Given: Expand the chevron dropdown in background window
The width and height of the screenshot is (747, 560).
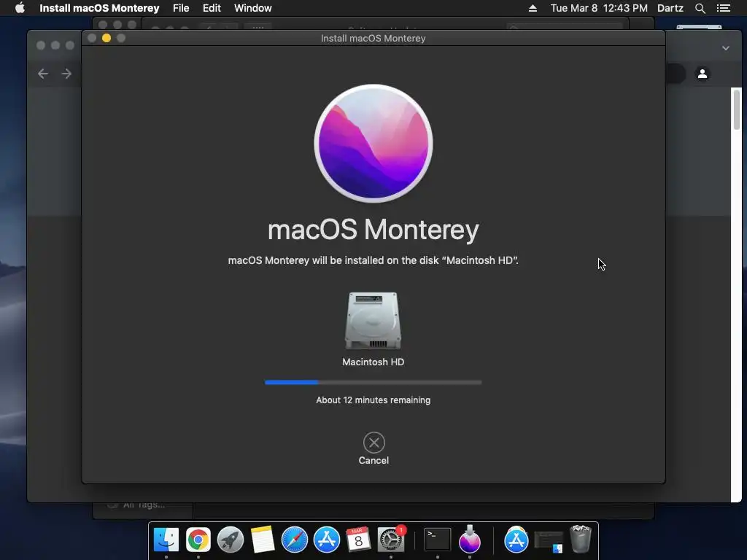Looking at the screenshot, I should tap(726, 48).
